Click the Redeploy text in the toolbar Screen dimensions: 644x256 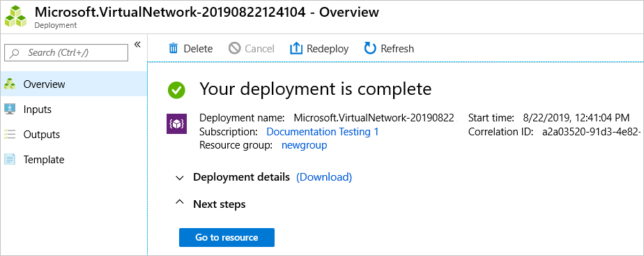coord(328,49)
